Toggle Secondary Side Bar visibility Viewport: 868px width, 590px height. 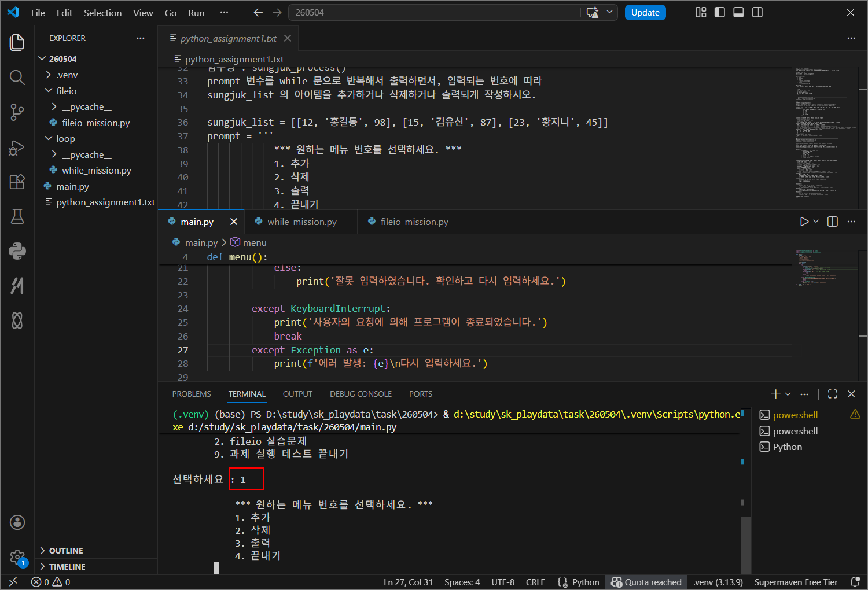[757, 12]
